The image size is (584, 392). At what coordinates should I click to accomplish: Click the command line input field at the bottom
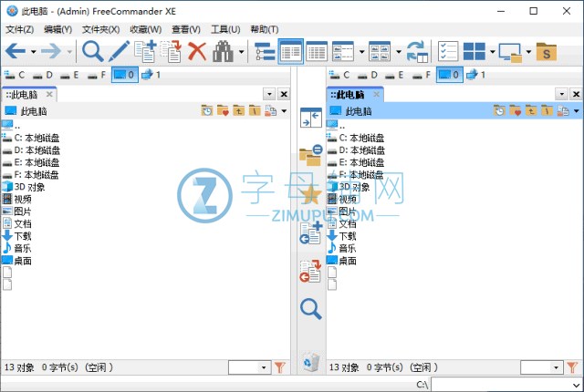[x=507, y=385]
